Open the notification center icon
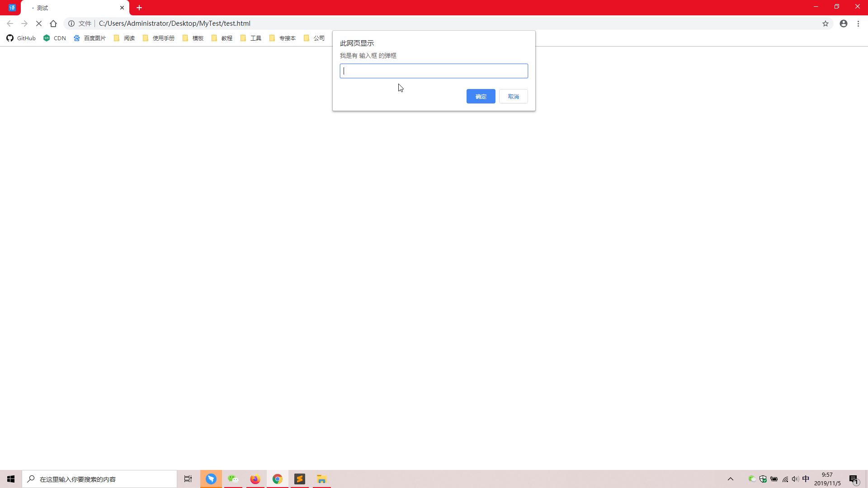This screenshot has height=488, width=868. point(854,479)
